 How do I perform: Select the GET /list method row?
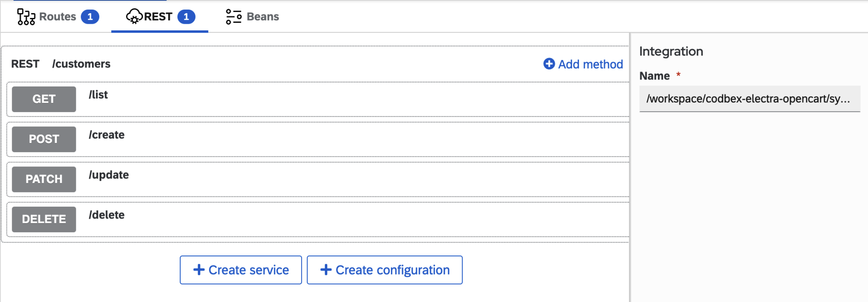318,99
